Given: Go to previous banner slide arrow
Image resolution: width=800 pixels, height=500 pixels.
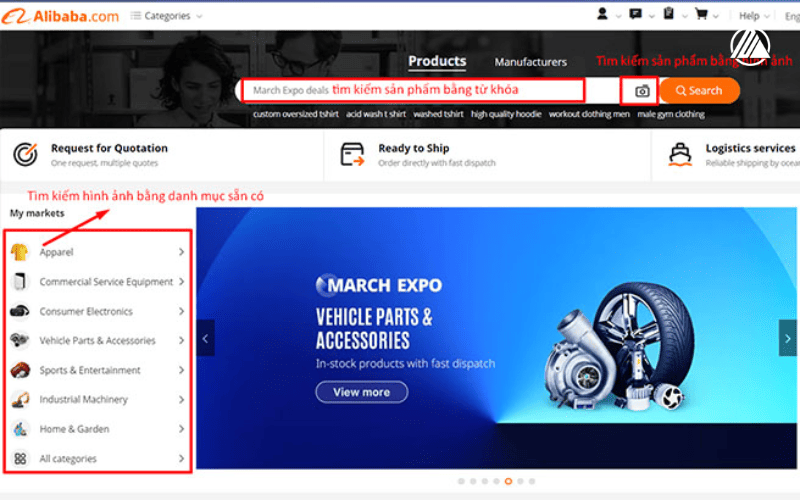Looking at the screenshot, I should pos(205,338).
